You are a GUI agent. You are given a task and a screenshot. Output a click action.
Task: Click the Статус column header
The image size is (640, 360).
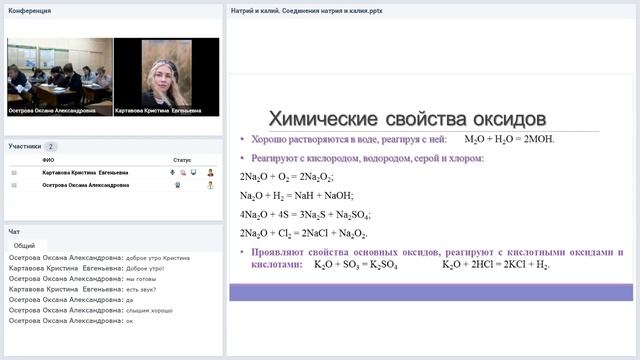(182, 160)
